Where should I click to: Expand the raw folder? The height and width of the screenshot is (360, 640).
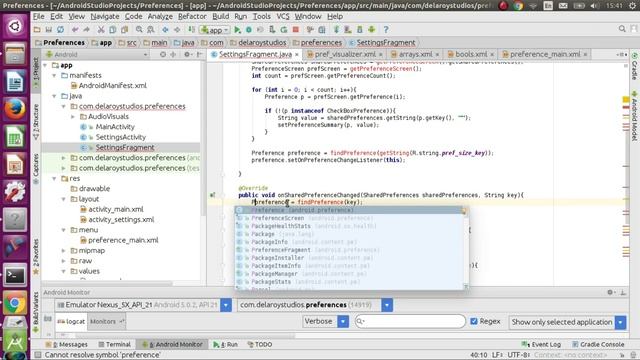point(64,261)
